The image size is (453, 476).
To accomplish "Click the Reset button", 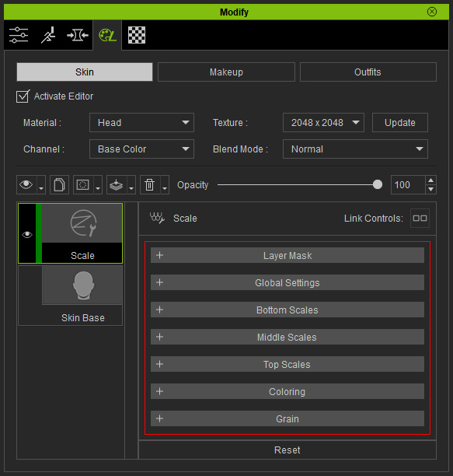I will tap(287, 450).
